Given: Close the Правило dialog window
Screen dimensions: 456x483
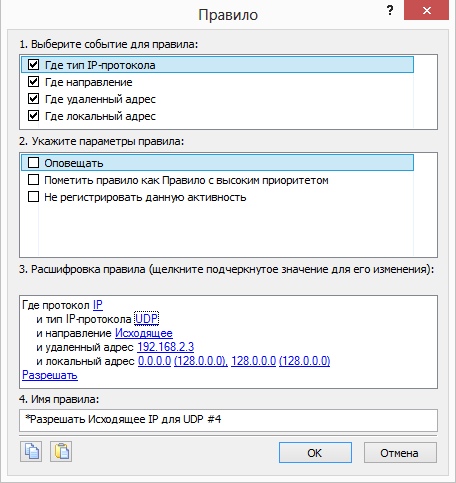Looking at the screenshot, I should 426,11.
